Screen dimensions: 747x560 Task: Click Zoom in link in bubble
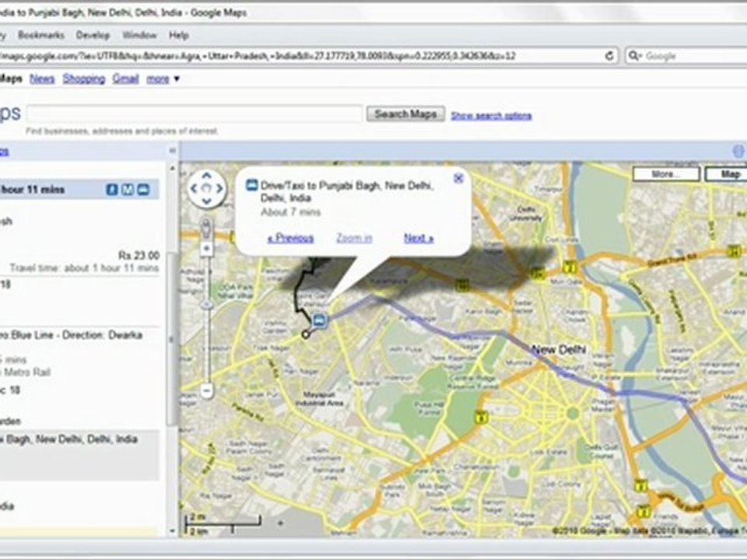[354, 238]
